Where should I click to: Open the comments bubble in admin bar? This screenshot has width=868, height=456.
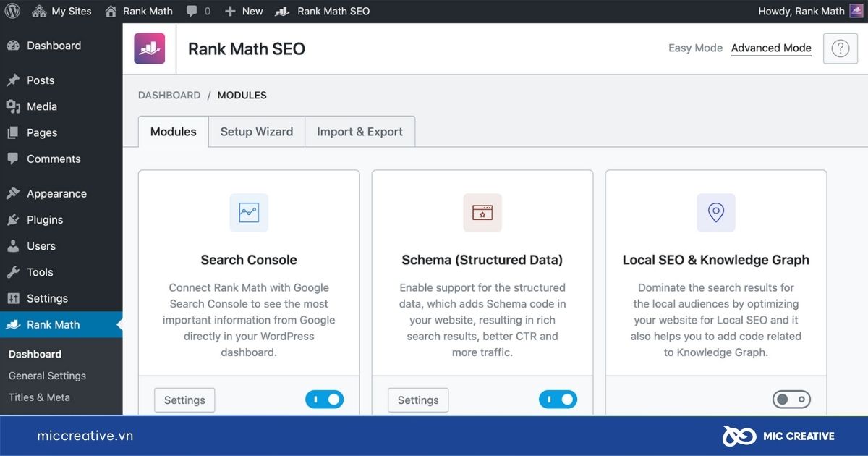pyautogui.click(x=198, y=11)
